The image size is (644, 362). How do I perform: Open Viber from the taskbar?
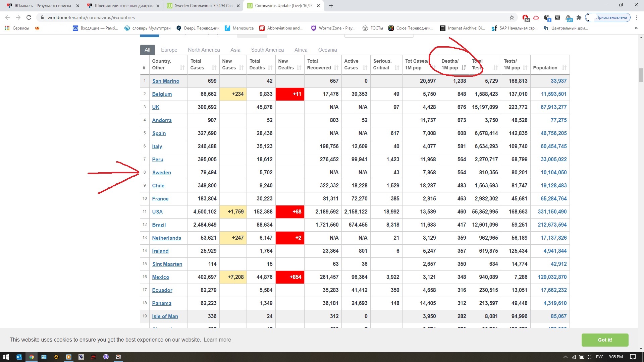point(106,357)
